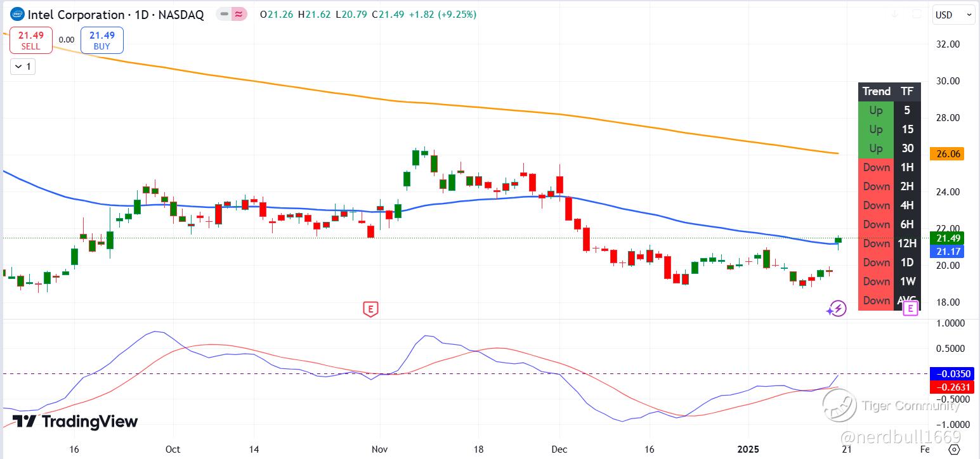Collapse the indicator legend chevron labeled 1
Image resolution: width=980 pixels, height=459 pixels.
click(x=23, y=66)
